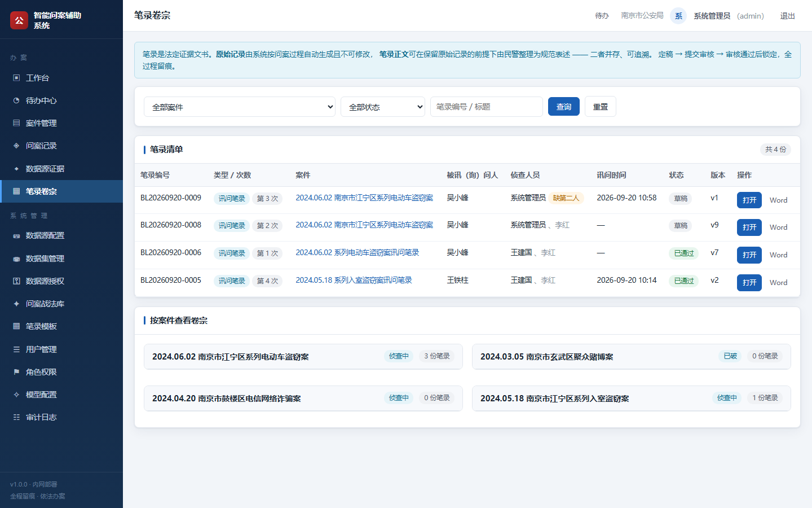Click the 第 4 次 tag
This screenshot has width=812, height=508.
tap(267, 281)
